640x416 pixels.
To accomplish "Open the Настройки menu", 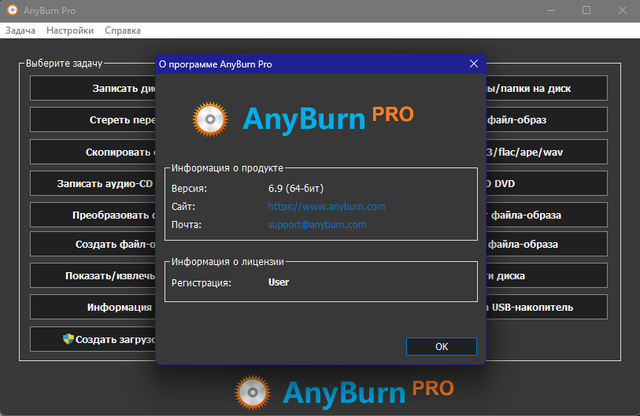I will [x=70, y=31].
